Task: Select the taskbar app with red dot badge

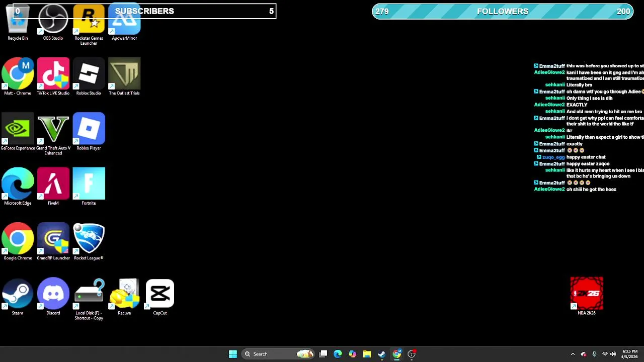Action: [x=412, y=354]
